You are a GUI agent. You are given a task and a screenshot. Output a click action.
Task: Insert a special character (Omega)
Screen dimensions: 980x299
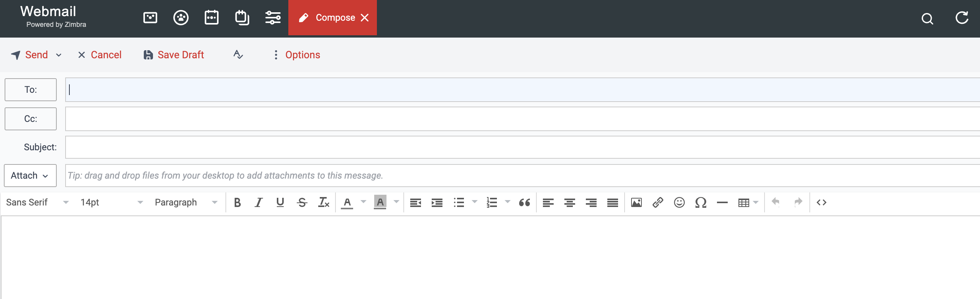pyautogui.click(x=701, y=202)
